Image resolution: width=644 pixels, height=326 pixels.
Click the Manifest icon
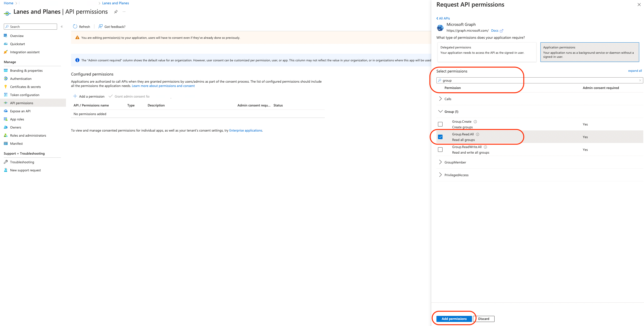[x=6, y=143]
